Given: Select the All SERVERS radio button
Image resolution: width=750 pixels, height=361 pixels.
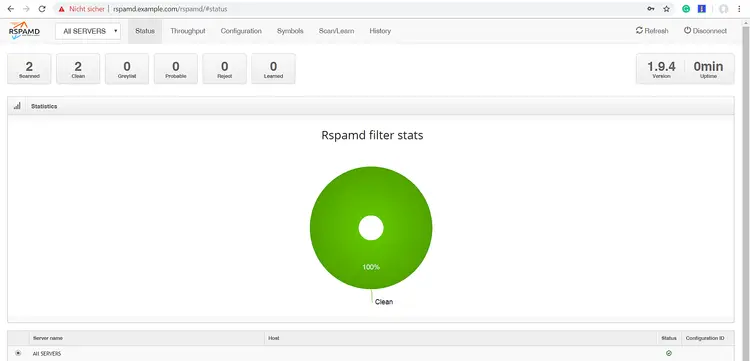Looking at the screenshot, I should click(18, 353).
